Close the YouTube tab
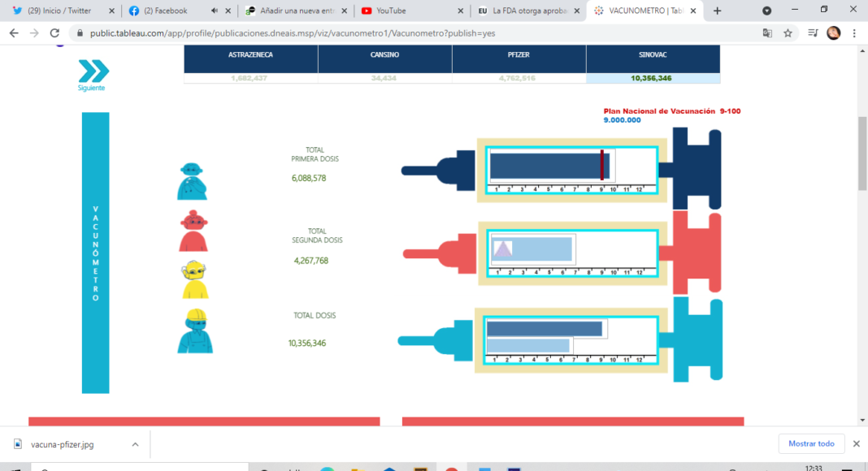868x471 pixels. click(x=460, y=11)
